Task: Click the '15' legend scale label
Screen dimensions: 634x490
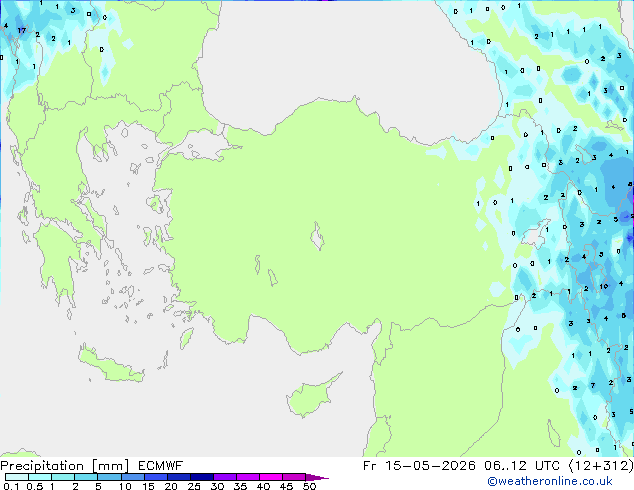Action: 148,486
